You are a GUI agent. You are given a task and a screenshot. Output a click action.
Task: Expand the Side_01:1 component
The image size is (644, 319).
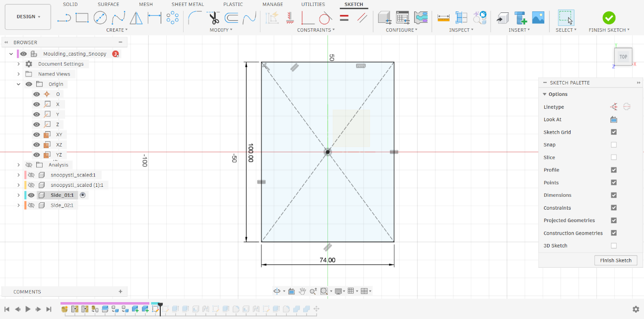point(18,195)
